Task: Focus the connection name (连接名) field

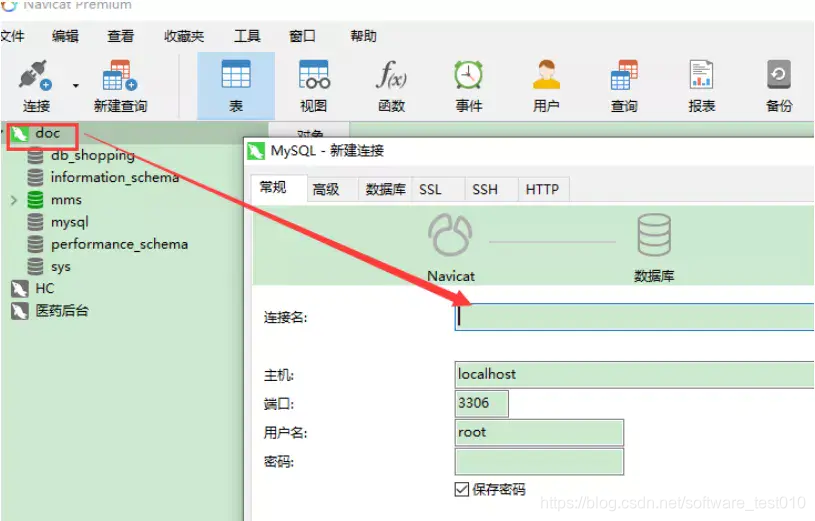Action: coord(634,317)
